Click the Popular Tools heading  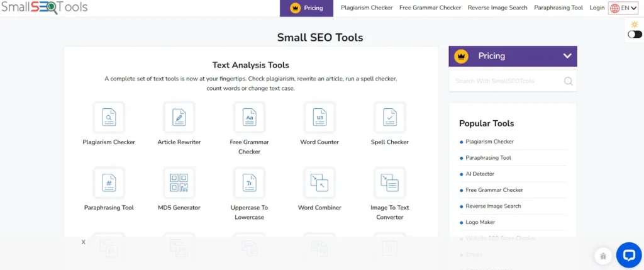click(x=486, y=123)
